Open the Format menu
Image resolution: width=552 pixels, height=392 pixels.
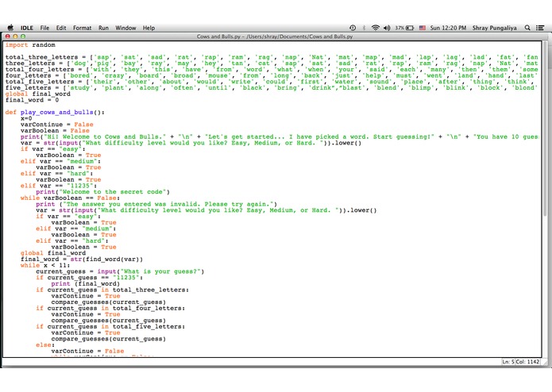click(82, 28)
